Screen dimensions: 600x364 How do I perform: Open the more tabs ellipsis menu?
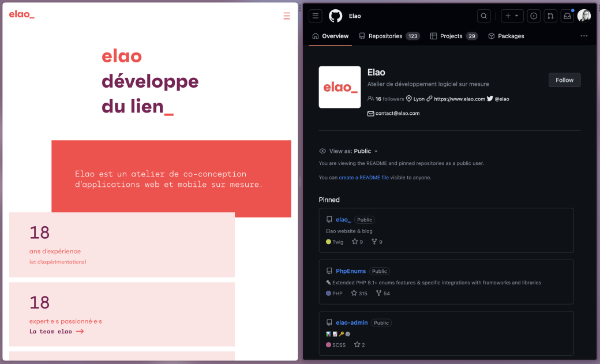(x=584, y=36)
